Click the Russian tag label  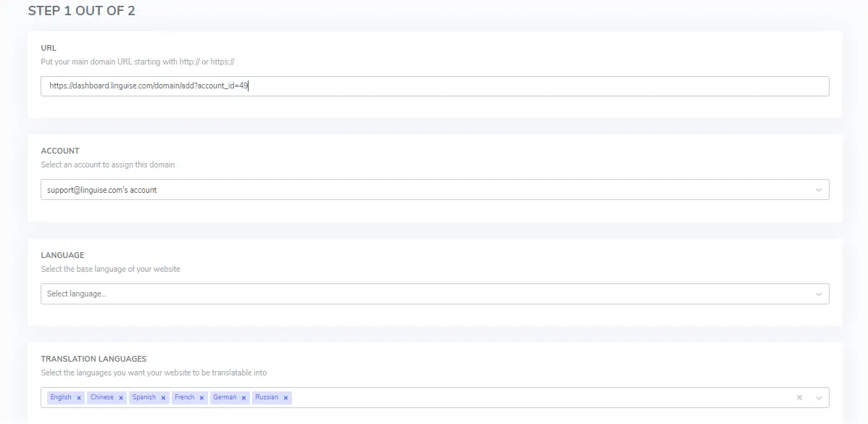click(x=267, y=397)
